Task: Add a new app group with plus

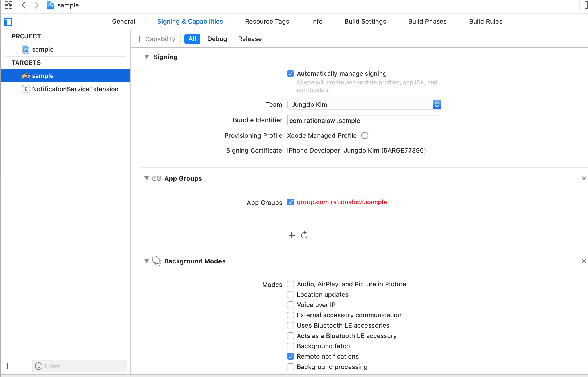Action: click(x=291, y=235)
